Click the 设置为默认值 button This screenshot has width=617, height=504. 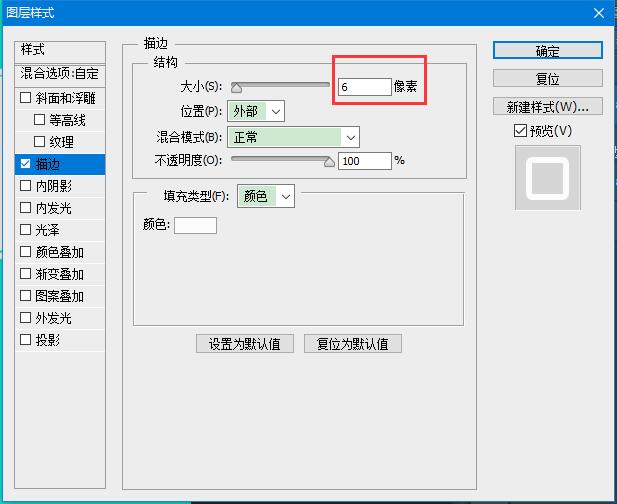coord(245,344)
